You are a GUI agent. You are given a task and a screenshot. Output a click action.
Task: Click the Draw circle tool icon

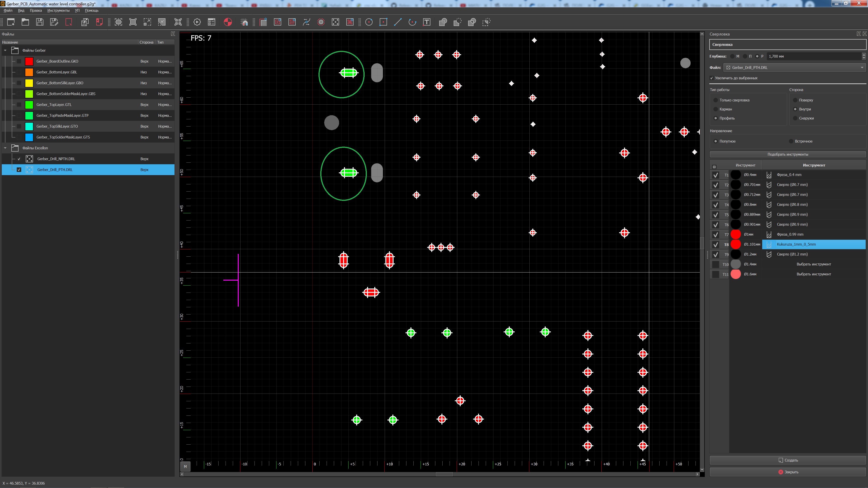pyautogui.click(x=369, y=22)
